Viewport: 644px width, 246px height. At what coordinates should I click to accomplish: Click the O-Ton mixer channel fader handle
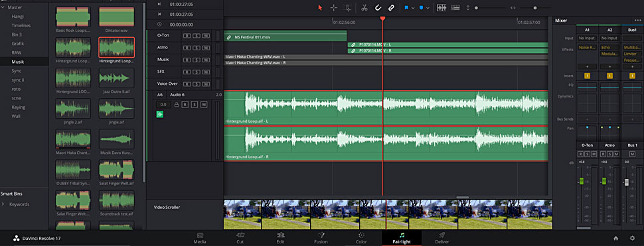pos(581,181)
